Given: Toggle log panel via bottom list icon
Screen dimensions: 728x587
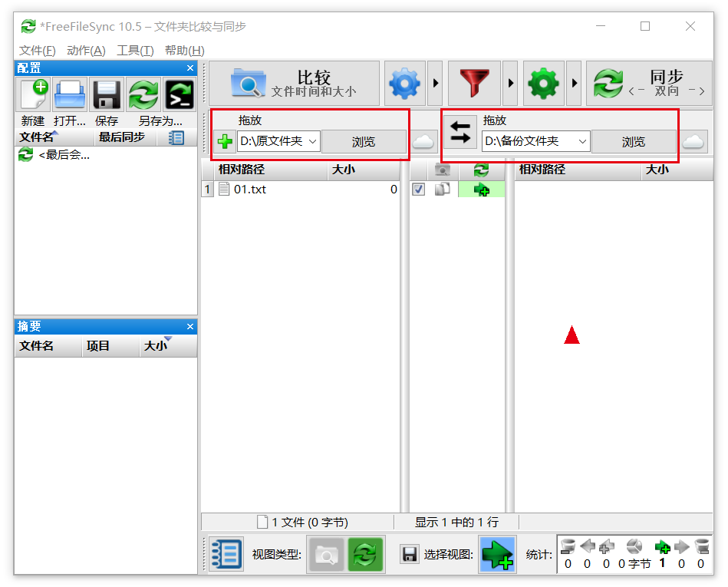Looking at the screenshot, I should point(226,554).
